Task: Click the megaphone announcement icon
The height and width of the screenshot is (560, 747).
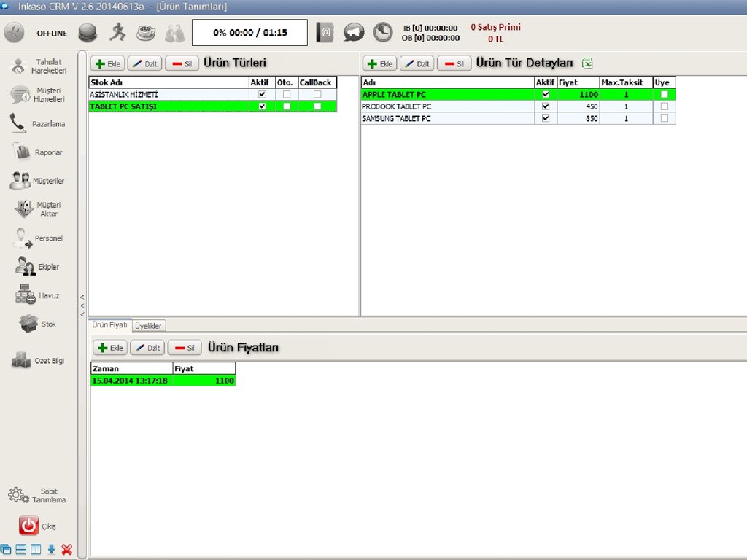Action: (x=354, y=32)
